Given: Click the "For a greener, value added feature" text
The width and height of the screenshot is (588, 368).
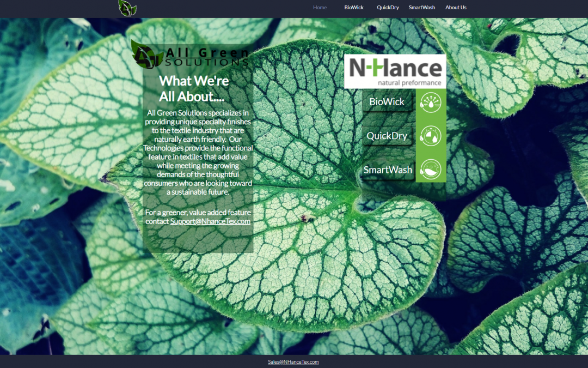Looking at the screenshot, I should click(x=198, y=213).
